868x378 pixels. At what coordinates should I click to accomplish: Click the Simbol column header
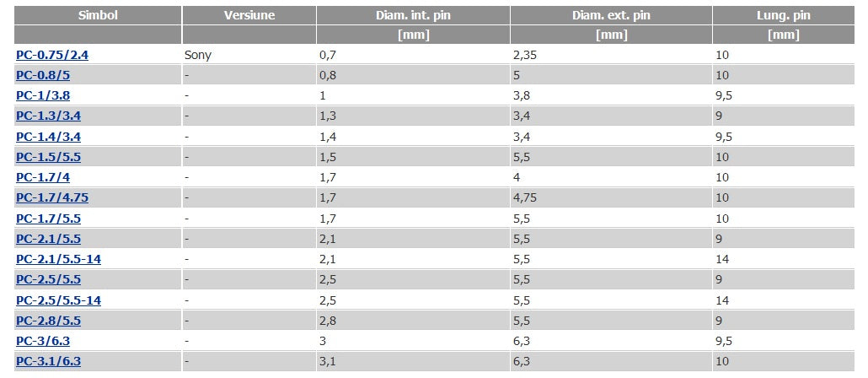98,15
